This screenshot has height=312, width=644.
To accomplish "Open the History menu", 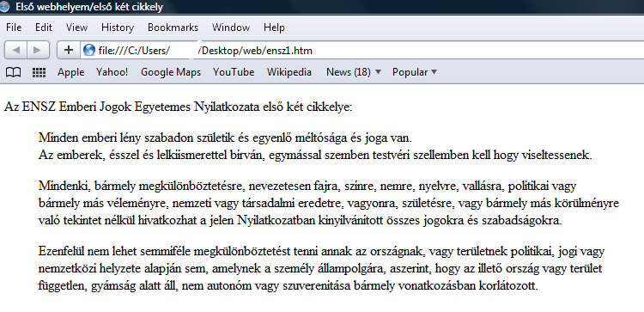I will 118,28.
